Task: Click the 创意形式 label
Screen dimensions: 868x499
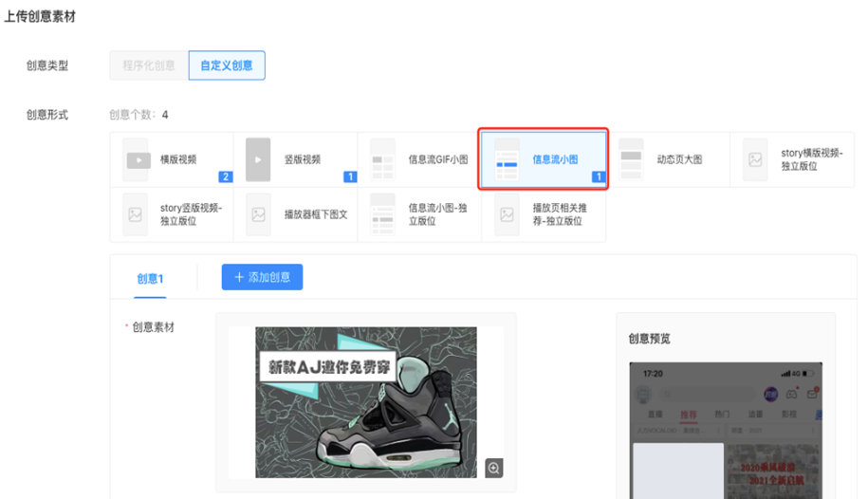Action: pyautogui.click(x=47, y=115)
